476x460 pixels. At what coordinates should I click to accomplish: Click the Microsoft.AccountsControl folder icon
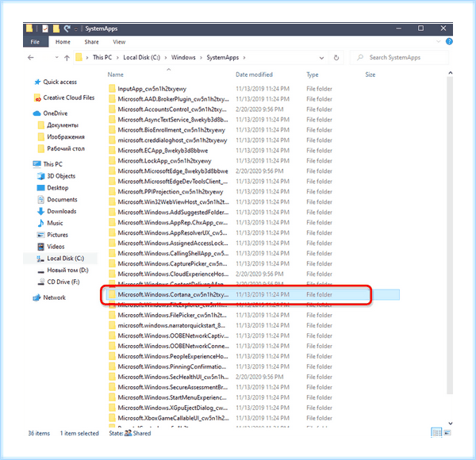point(112,109)
